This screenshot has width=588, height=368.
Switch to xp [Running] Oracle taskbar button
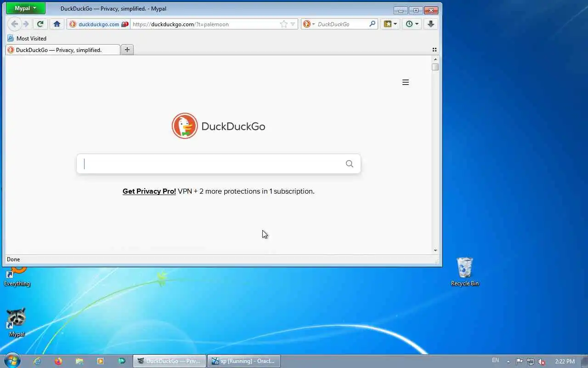pos(243,361)
